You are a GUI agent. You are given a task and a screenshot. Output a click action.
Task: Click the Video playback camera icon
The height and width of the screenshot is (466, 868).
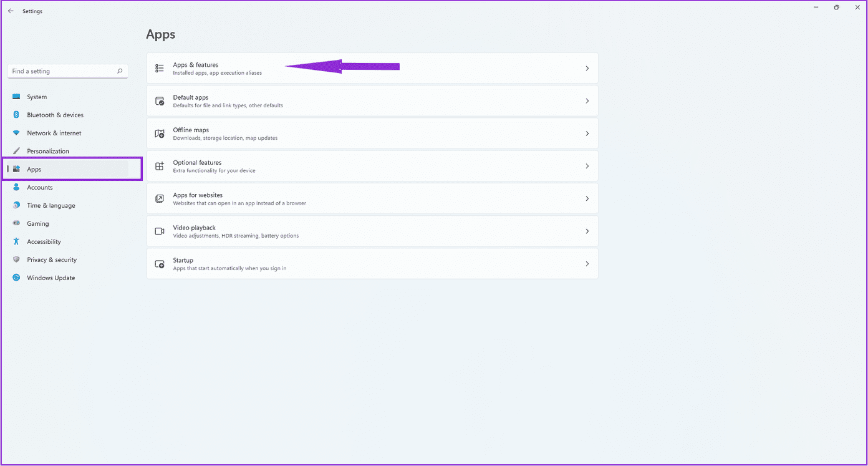(160, 231)
